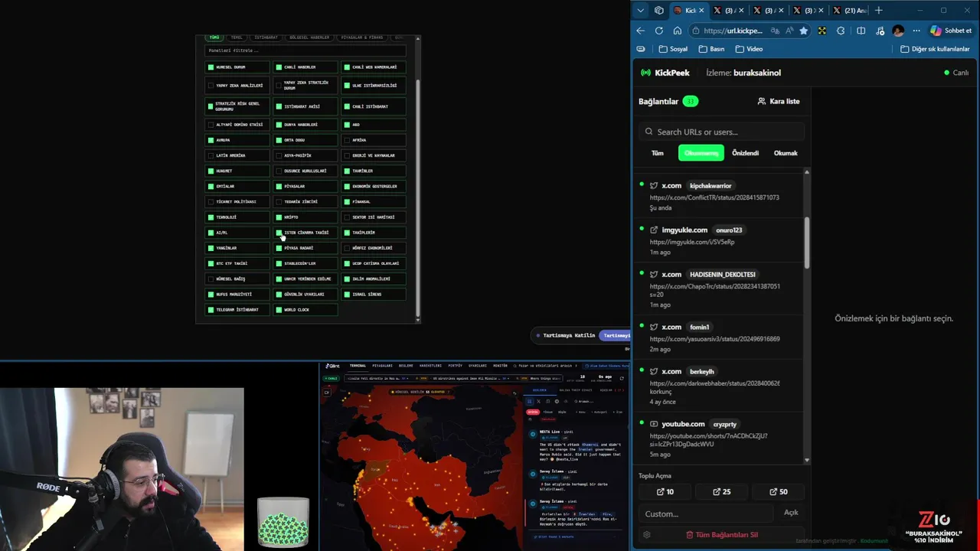Open Copilot Sohbet et button
Screen dimensions: 980x551
pos(951,31)
